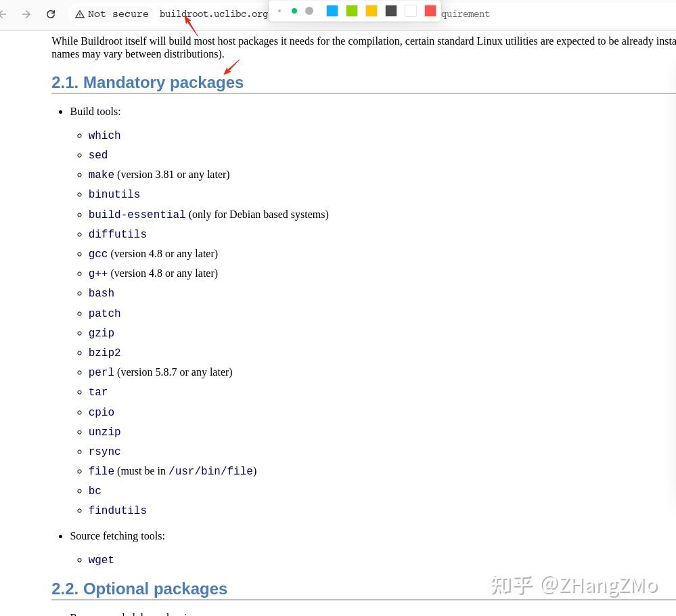Reload the page with refresh icon
676x616 pixels.
51,14
